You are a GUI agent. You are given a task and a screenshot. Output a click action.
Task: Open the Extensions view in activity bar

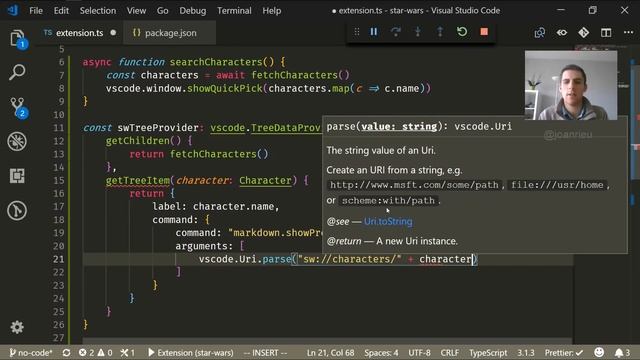tap(17, 176)
